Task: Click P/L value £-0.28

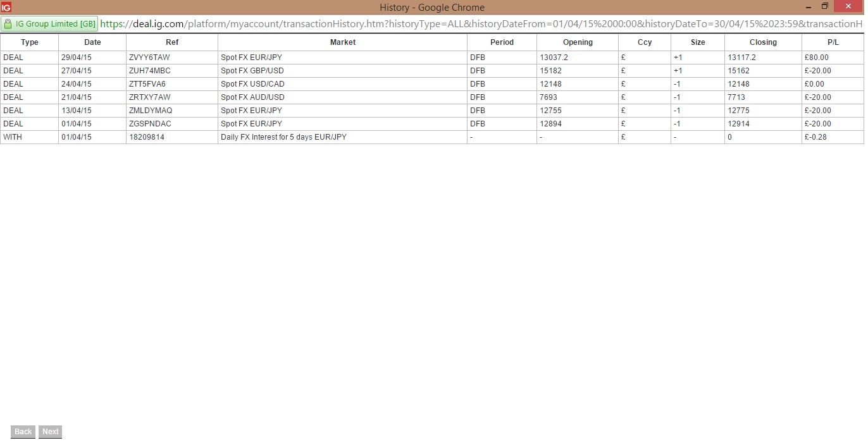Action: point(816,137)
